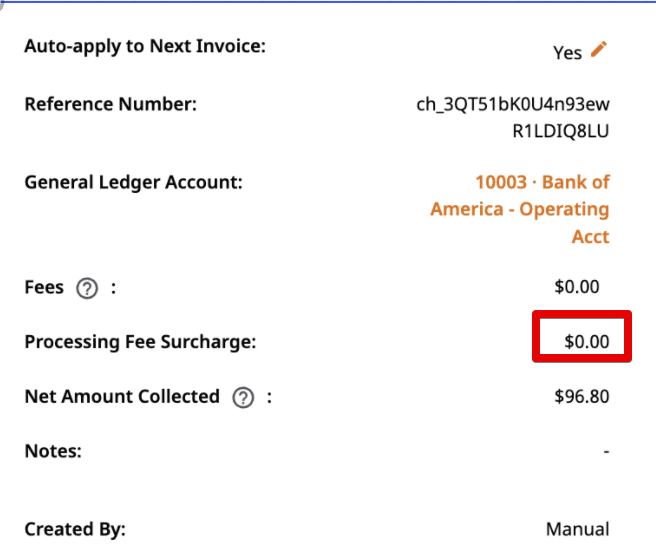Viewport: 656px width, 550px height.
Task: Click the Net Amount Collected help icon
Action: [243, 397]
